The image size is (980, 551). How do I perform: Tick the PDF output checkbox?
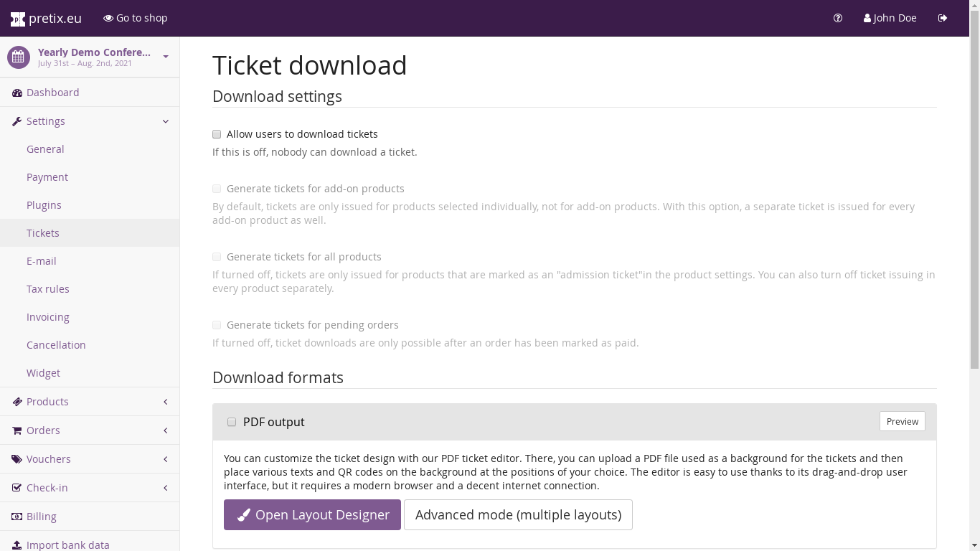coord(232,422)
